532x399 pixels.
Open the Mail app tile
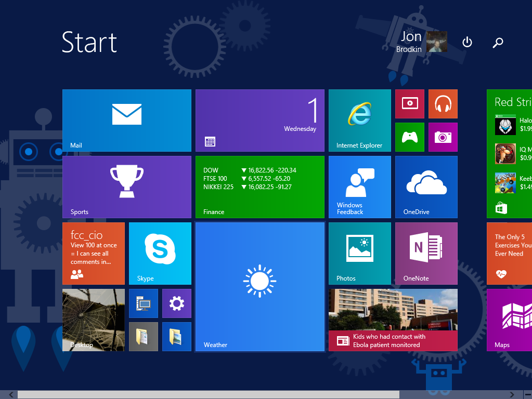[126, 120]
